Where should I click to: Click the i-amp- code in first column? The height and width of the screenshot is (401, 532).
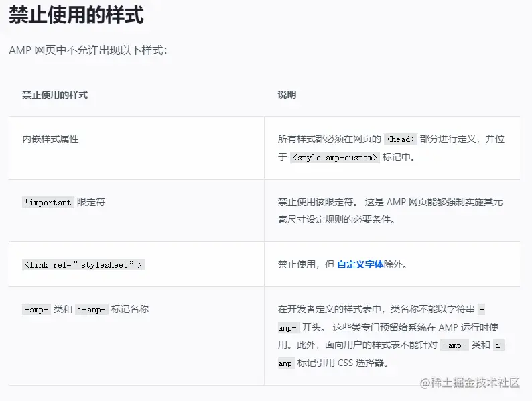coord(92,310)
